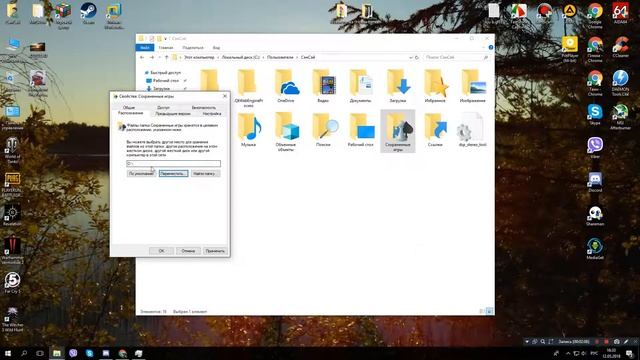640x360 pixels.
Task: Click the Explorer Up arrow
Action: click(166, 58)
